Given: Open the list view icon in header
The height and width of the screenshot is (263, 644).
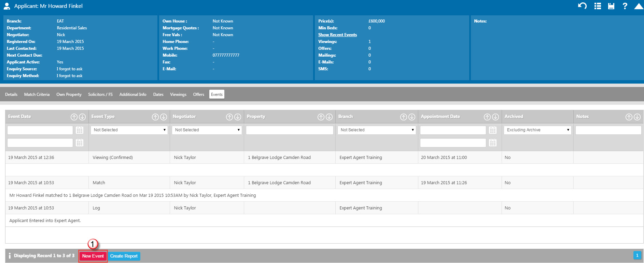Looking at the screenshot, I should (x=598, y=6).
